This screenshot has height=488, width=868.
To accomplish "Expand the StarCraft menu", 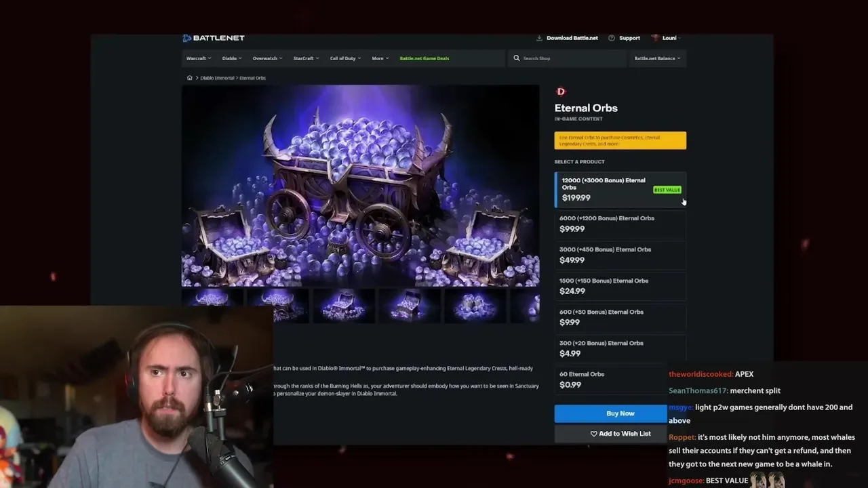I will (306, 58).
